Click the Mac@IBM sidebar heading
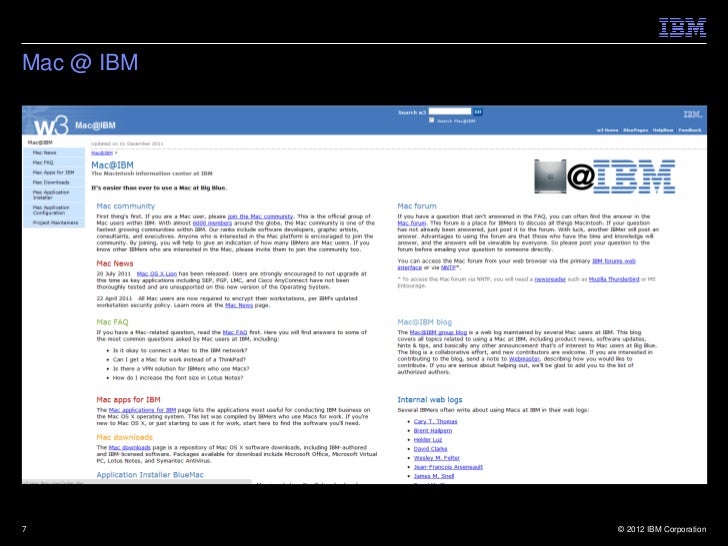 (39, 143)
